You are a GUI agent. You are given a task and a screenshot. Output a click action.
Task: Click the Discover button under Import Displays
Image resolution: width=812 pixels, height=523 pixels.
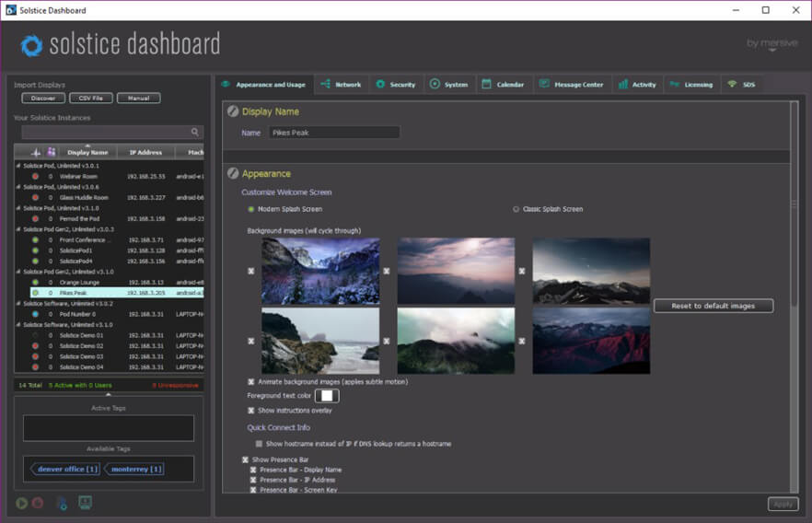click(43, 99)
